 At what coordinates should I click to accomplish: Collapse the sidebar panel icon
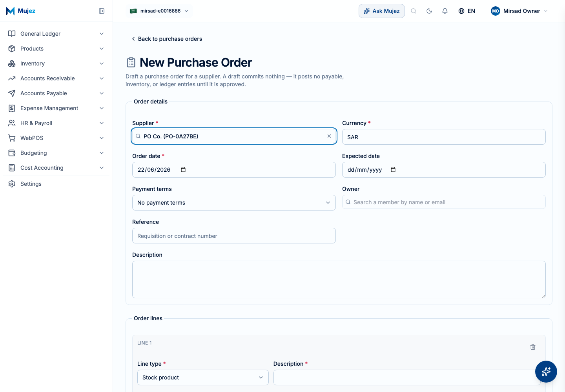(102, 11)
